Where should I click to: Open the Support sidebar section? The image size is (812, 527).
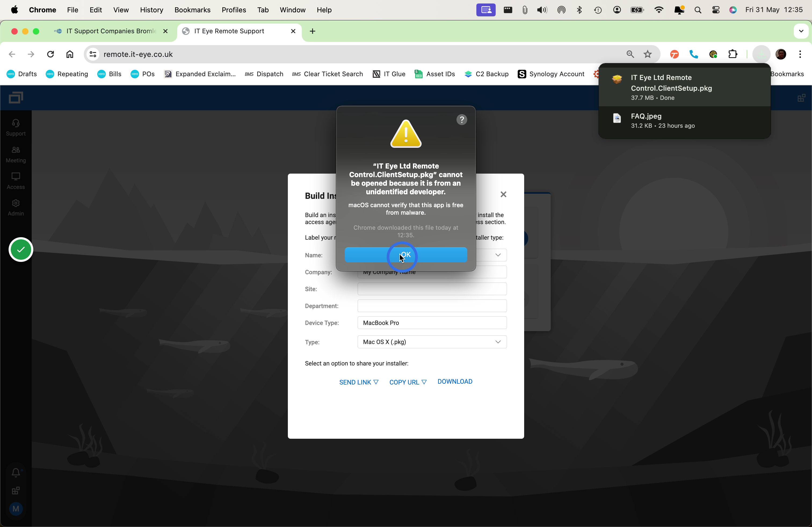click(16, 127)
